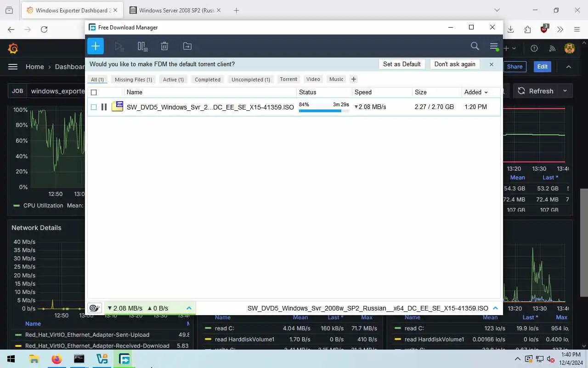This screenshot has width=588, height=368.
Task: Filter by Missing Files (1)
Action: click(133, 80)
